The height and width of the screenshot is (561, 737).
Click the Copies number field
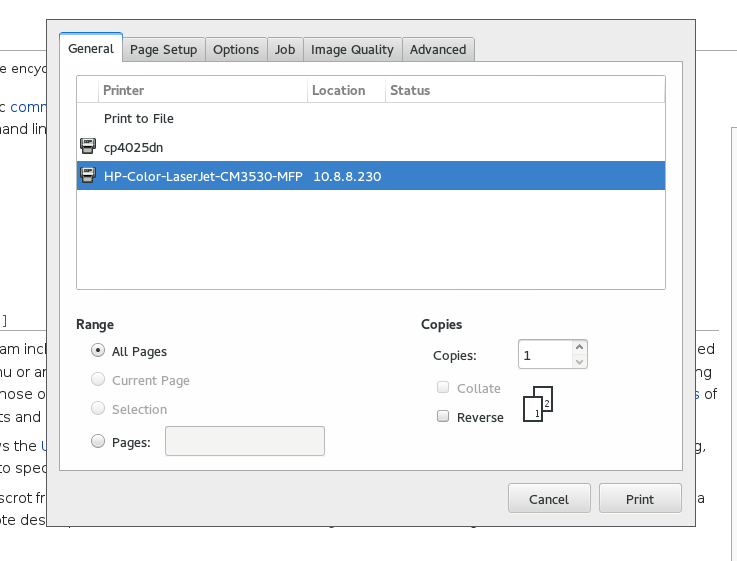point(544,354)
